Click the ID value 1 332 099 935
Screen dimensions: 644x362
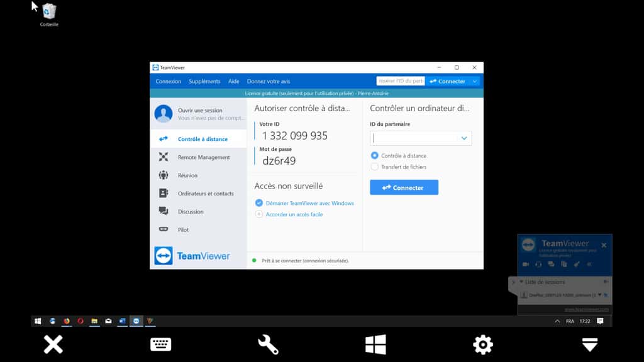[295, 136]
